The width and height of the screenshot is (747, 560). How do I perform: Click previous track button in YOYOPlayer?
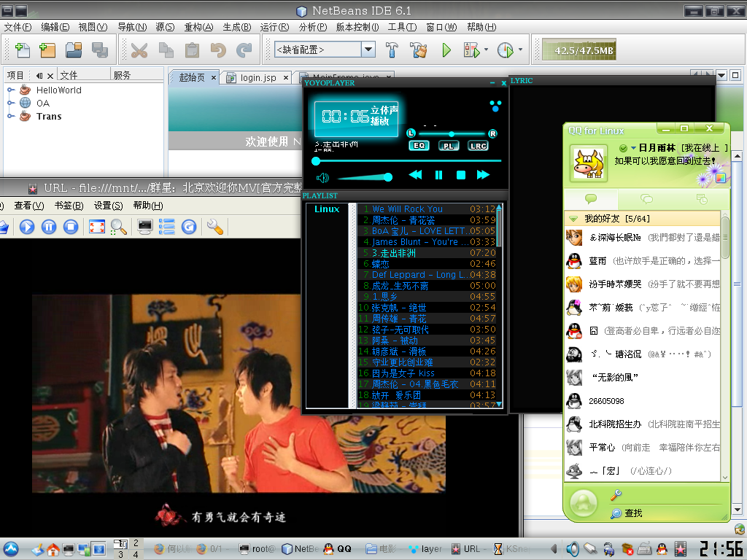point(415,175)
